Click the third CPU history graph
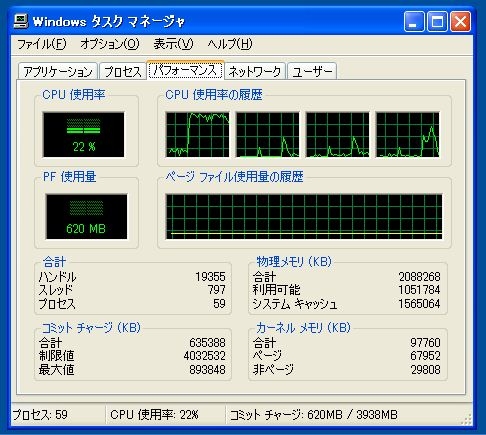486x435 pixels. 337,134
